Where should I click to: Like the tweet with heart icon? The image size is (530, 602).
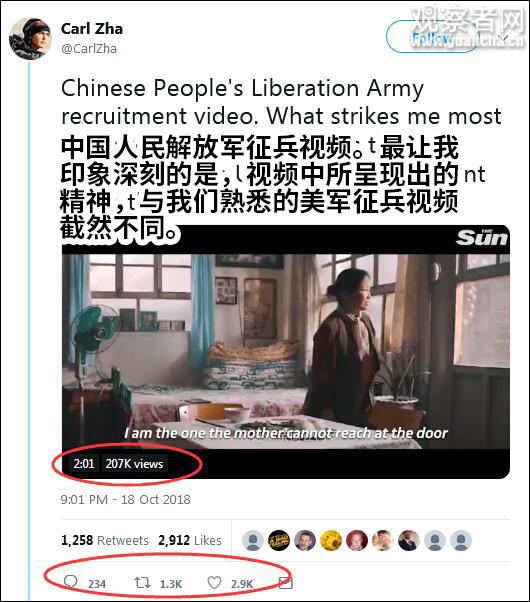tap(214, 583)
